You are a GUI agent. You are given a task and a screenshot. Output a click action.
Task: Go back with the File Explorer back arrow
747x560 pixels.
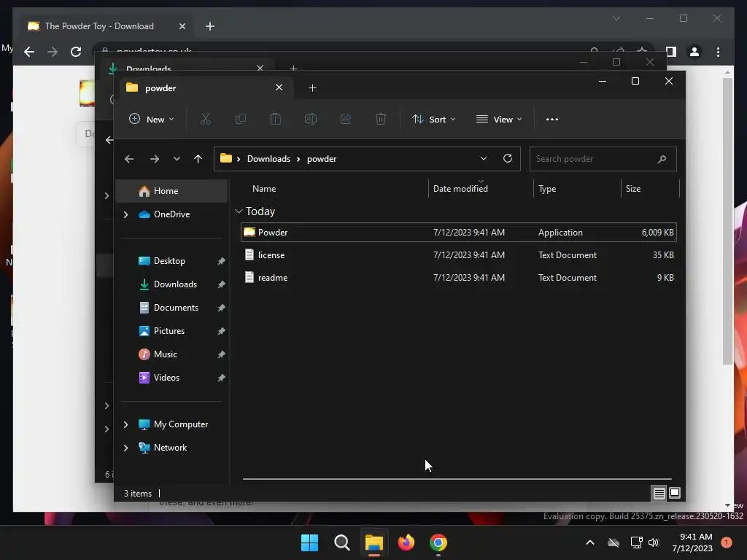129,159
